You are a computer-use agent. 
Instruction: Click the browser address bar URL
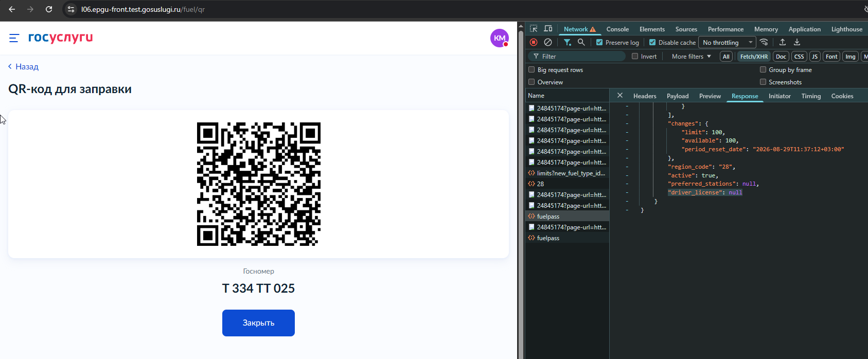click(x=143, y=9)
